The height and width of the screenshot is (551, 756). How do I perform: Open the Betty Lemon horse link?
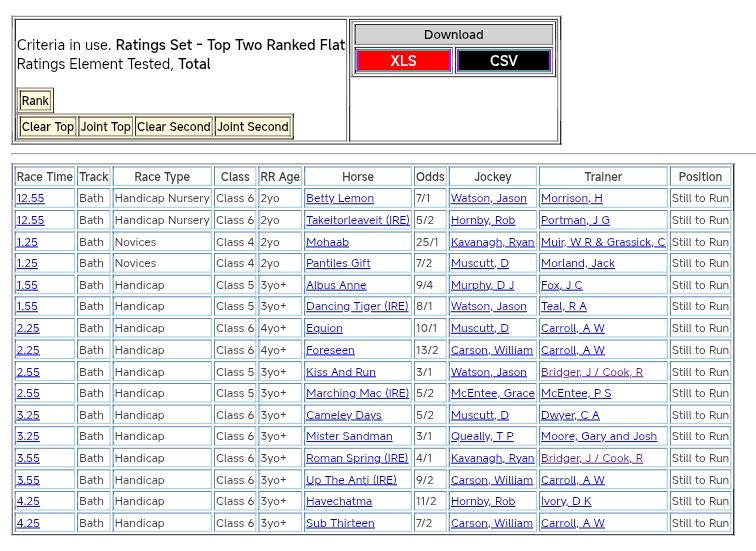[x=340, y=199]
